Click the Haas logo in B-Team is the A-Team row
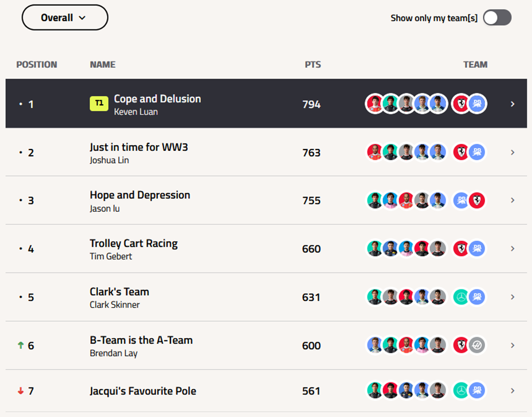 pos(477,346)
